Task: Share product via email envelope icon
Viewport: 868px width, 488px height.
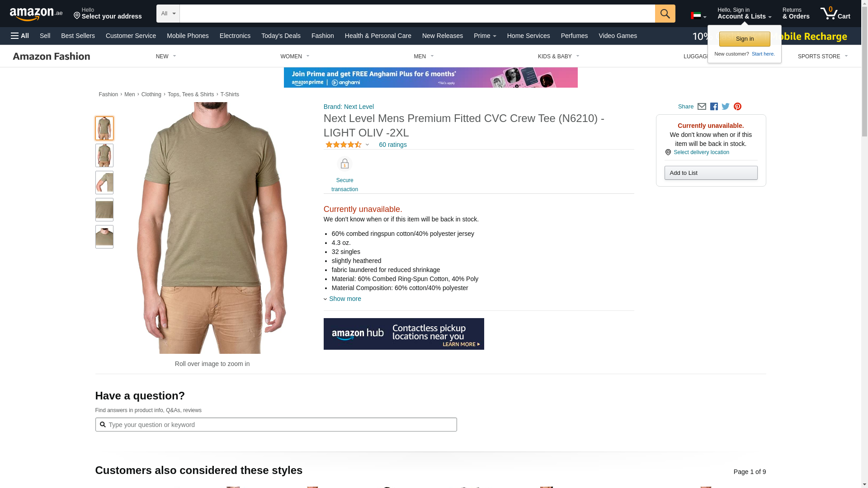Action: click(x=702, y=107)
